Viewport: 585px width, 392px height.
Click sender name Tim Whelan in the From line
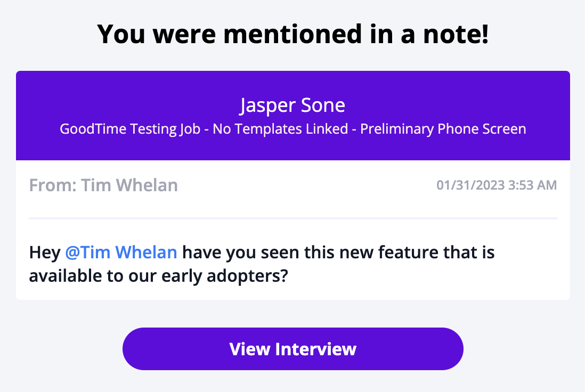point(129,185)
